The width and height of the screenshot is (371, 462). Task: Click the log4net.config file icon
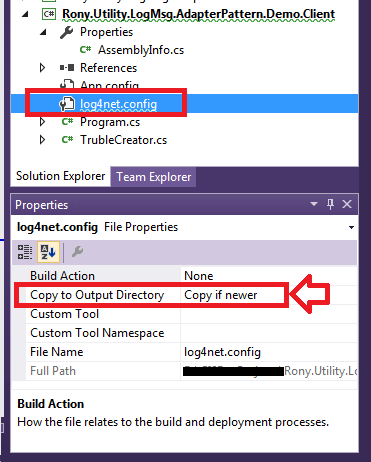[x=67, y=104]
